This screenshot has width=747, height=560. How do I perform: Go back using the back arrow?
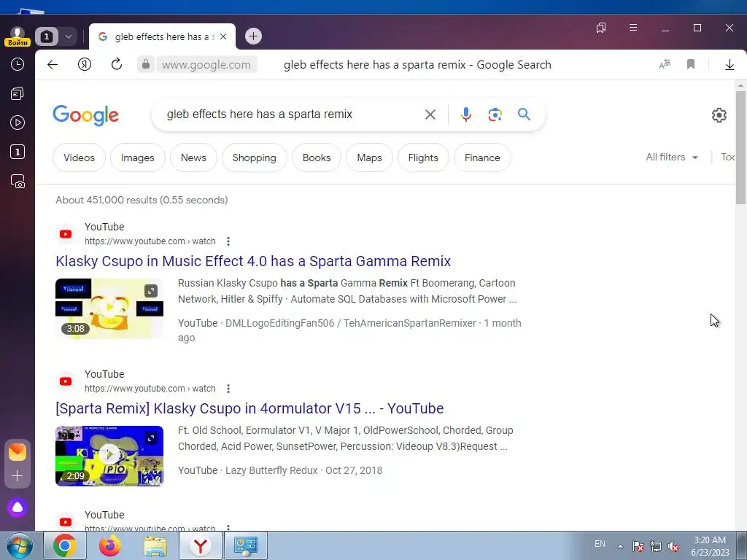pyautogui.click(x=53, y=64)
